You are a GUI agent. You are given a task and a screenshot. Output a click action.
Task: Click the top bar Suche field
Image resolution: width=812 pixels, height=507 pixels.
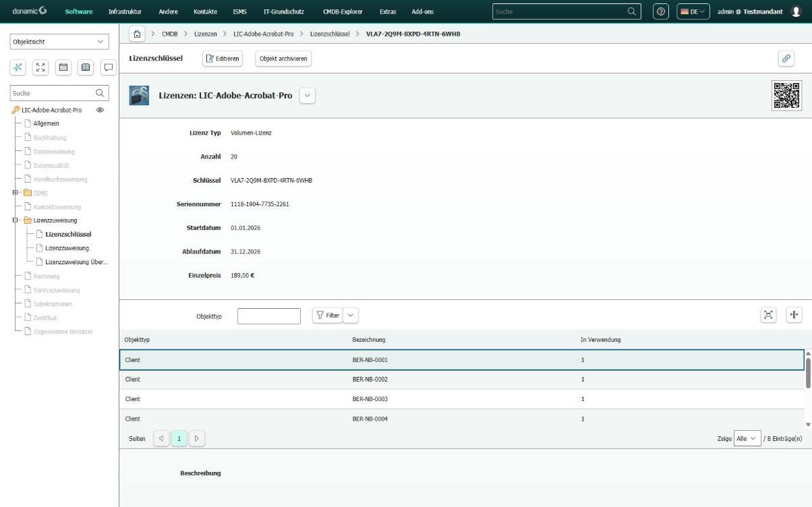tap(566, 11)
